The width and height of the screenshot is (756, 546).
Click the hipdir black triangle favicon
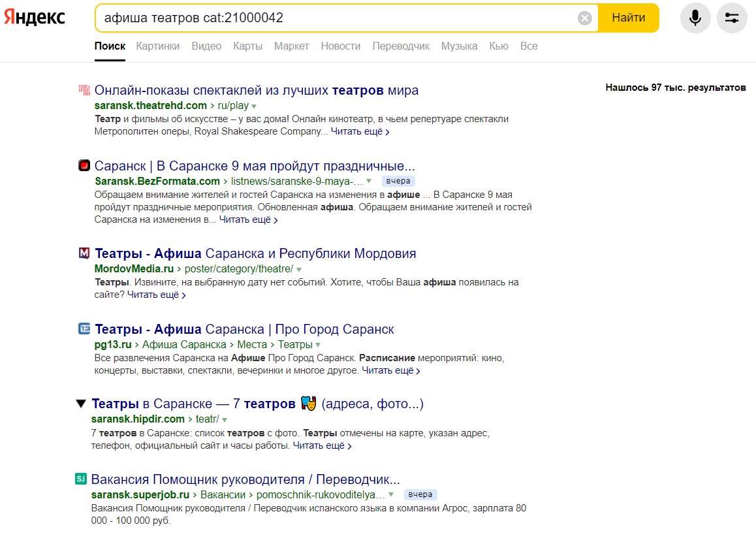coord(81,403)
